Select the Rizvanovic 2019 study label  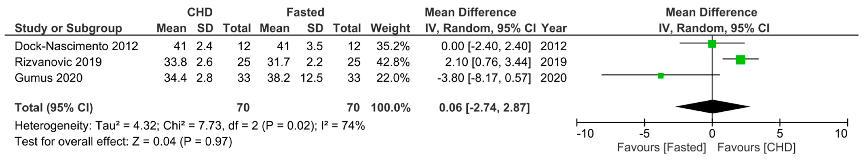(58, 62)
